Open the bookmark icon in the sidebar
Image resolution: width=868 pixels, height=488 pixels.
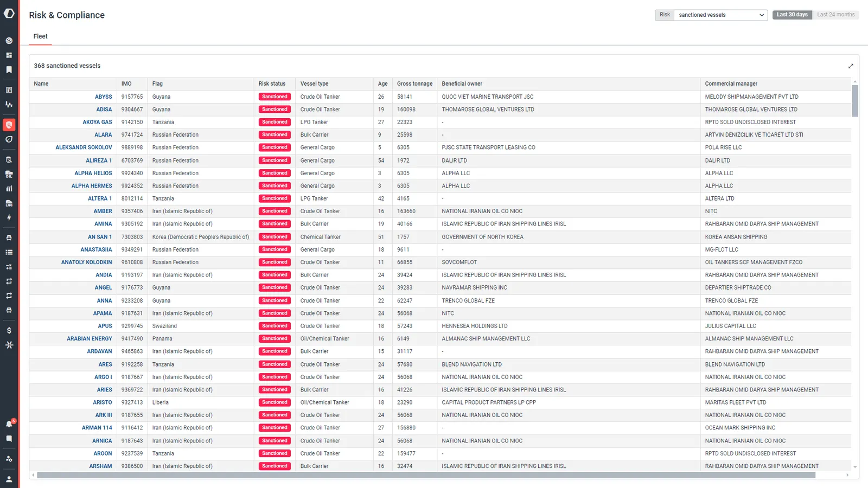(9, 70)
